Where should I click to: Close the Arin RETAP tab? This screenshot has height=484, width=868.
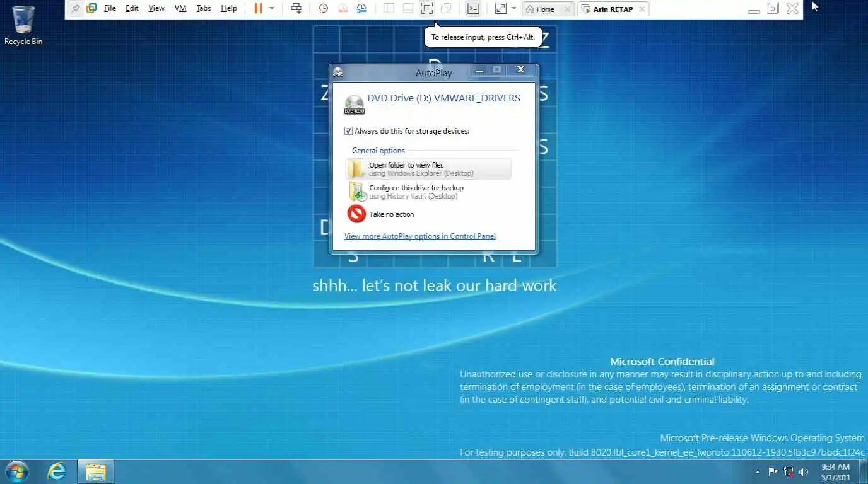(642, 9)
